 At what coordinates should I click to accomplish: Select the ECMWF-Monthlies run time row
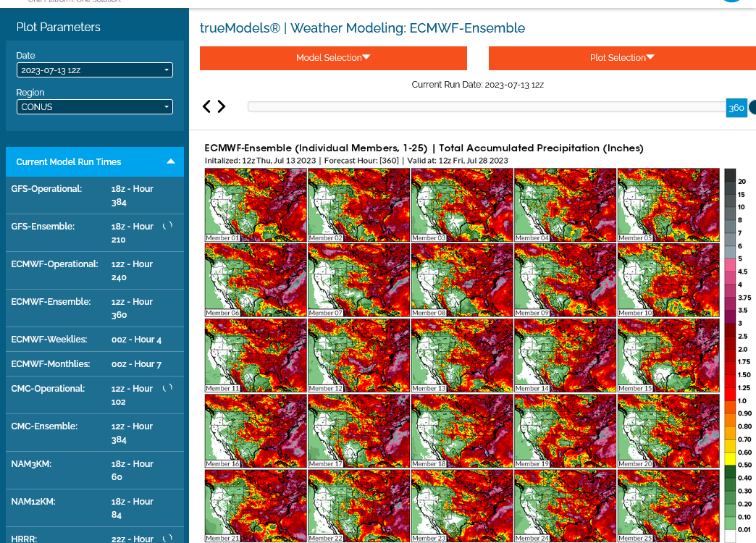94,364
